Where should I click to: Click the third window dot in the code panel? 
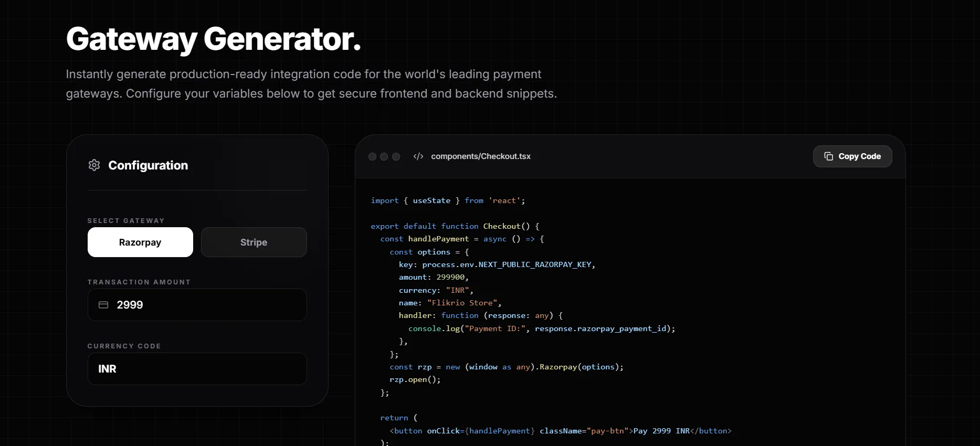396,156
